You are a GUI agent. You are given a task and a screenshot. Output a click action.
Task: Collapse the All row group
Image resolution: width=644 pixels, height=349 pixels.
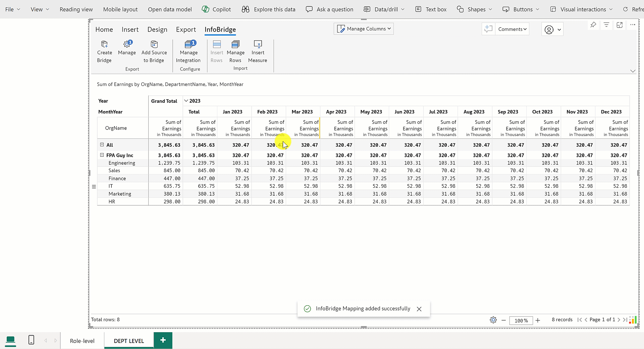[x=102, y=145]
